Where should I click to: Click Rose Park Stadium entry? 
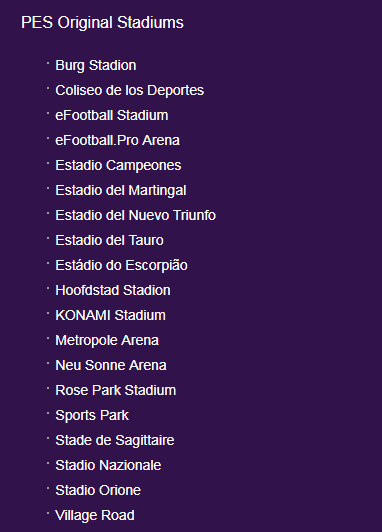click(x=116, y=391)
